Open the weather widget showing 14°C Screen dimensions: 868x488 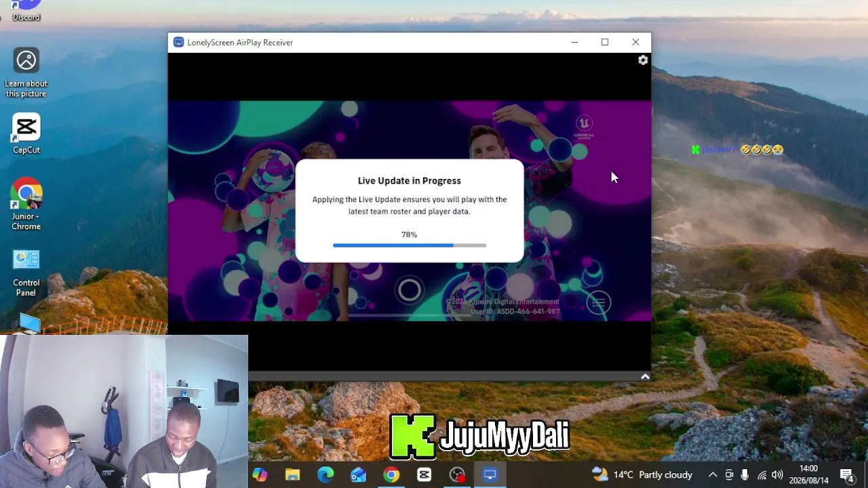(x=642, y=474)
